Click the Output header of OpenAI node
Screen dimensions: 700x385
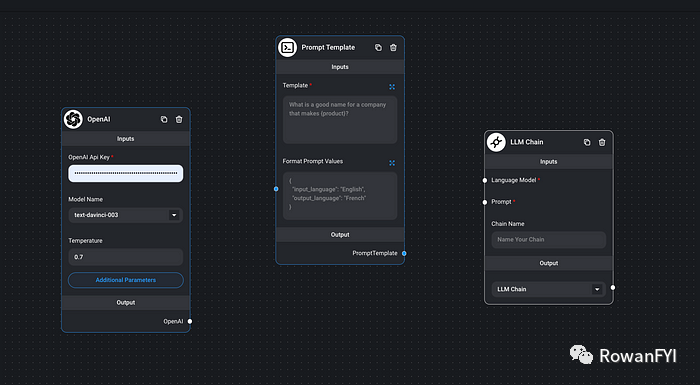pyautogui.click(x=125, y=302)
